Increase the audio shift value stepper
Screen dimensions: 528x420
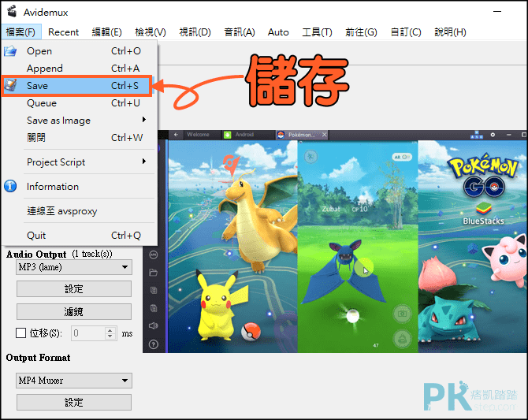coord(110,330)
